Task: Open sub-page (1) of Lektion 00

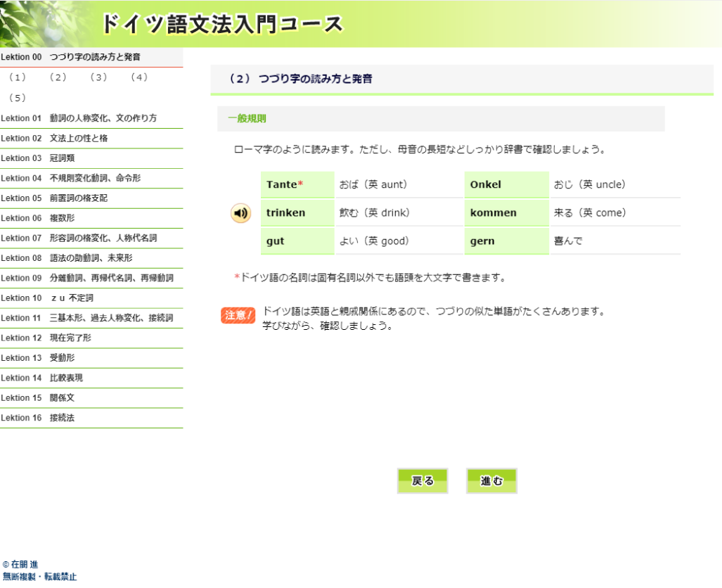Action: point(18,77)
